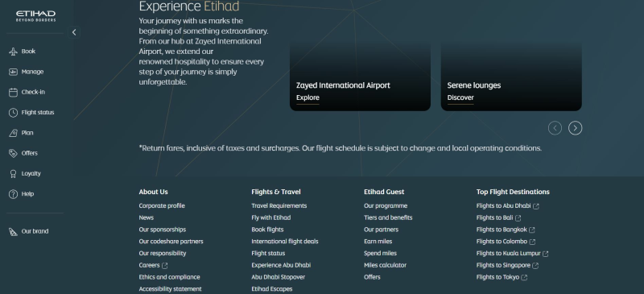Open Fly with Etihad link

point(271,217)
